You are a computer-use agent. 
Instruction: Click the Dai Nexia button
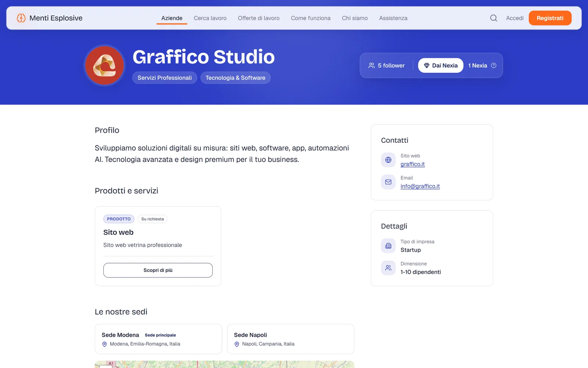[441, 66]
